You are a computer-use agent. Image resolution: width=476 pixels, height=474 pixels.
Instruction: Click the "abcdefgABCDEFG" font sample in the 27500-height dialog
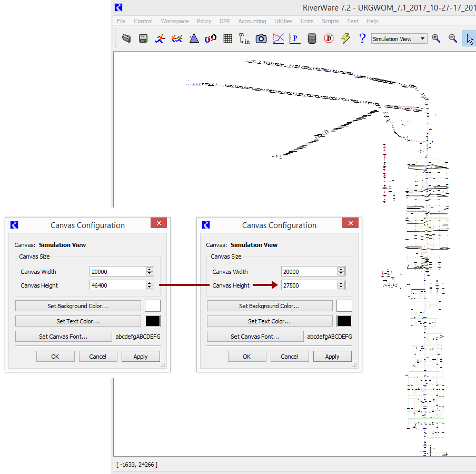pyautogui.click(x=330, y=337)
